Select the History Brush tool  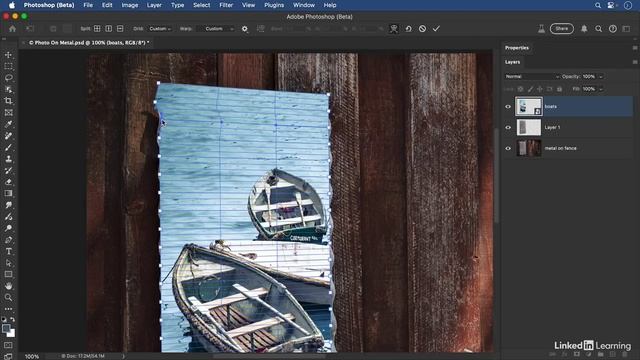(x=8, y=171)
